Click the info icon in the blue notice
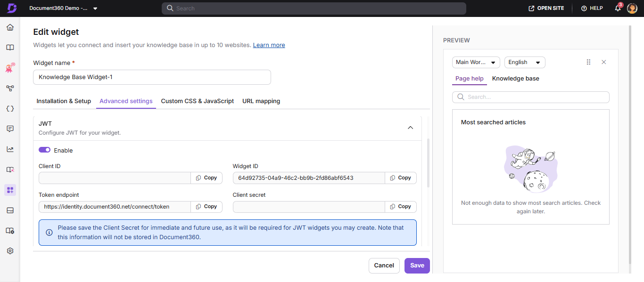 pos(49,233)
